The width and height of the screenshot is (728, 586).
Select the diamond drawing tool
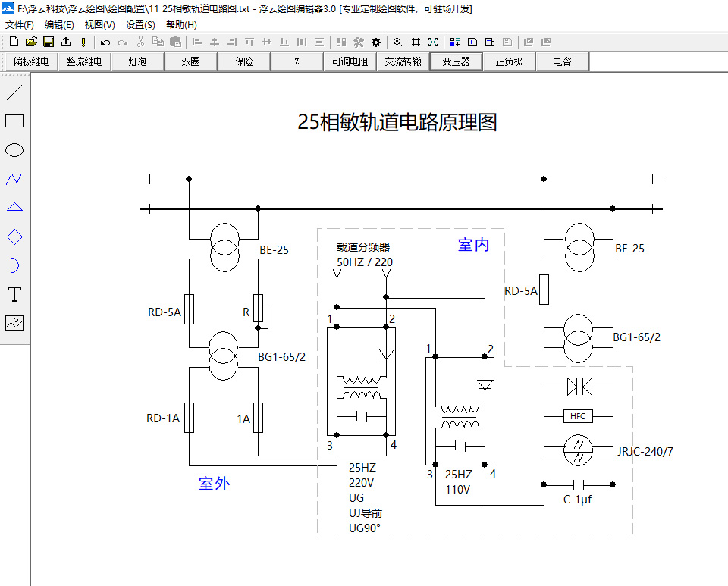click(x=14, y=237)
